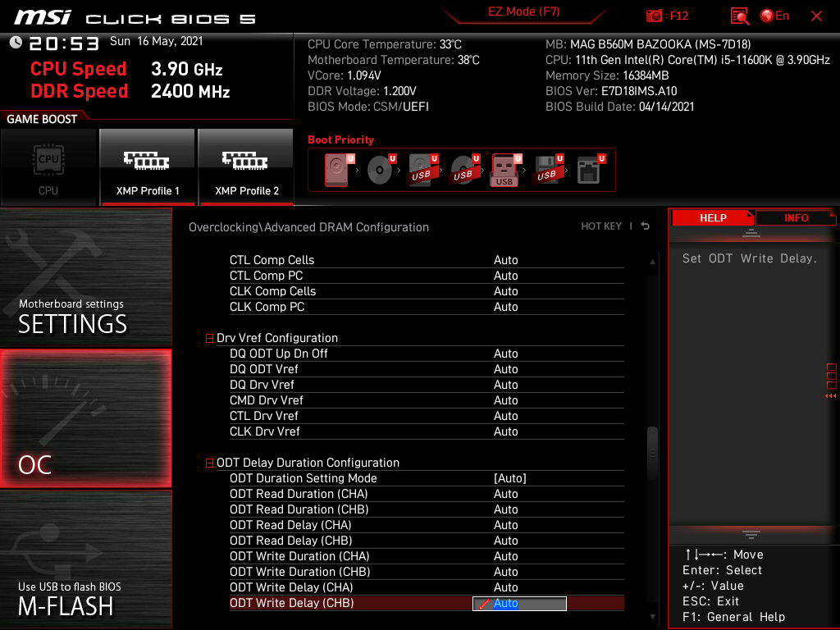
Task: Select ODT Read Delay (CHA) row
Action: click(427, 525)
